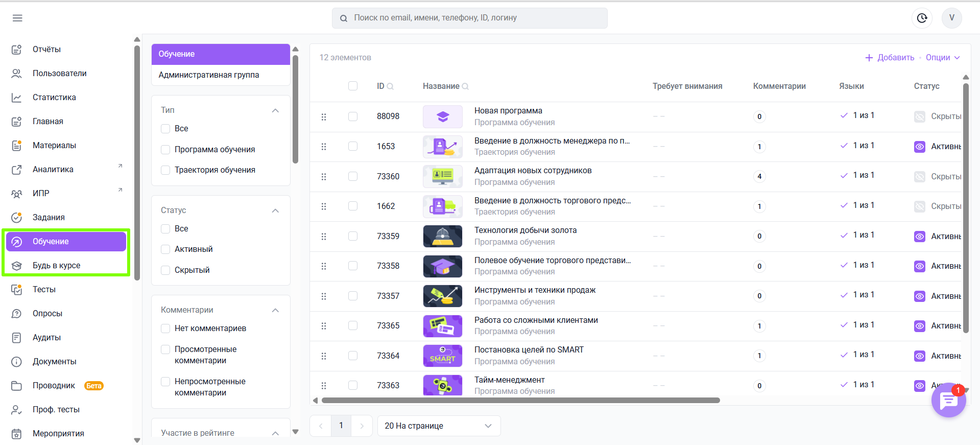Screen dimensions: 980x445
Task: Click eye status icon for Технология добычи золота
Action: (x=919, y=237)
